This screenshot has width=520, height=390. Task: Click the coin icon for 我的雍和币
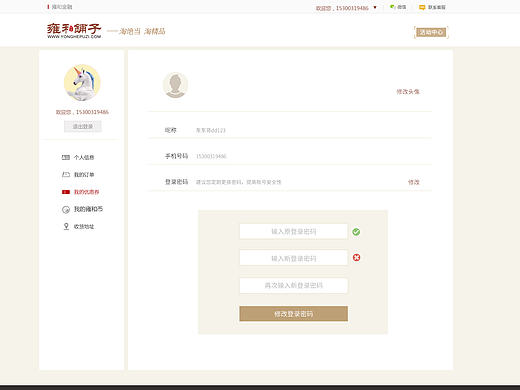tap(66, 209)
